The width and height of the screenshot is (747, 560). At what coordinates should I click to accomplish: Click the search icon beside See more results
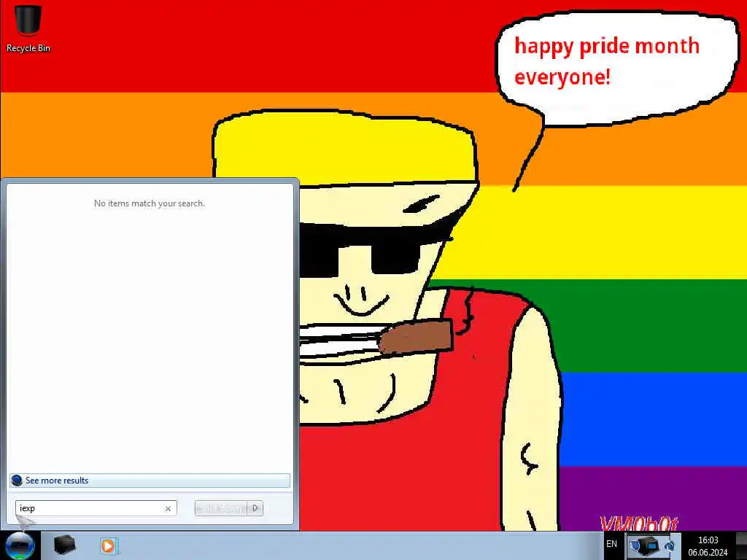tap(17, 480)
